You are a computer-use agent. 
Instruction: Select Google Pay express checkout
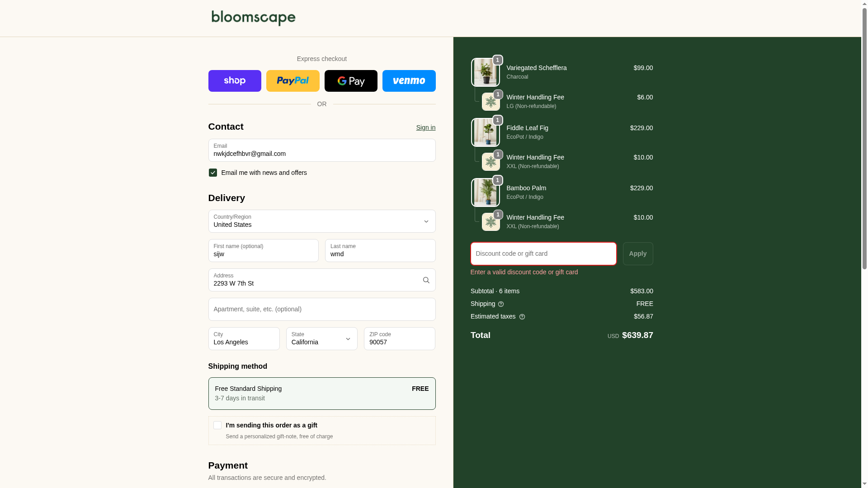click(351, 81)
